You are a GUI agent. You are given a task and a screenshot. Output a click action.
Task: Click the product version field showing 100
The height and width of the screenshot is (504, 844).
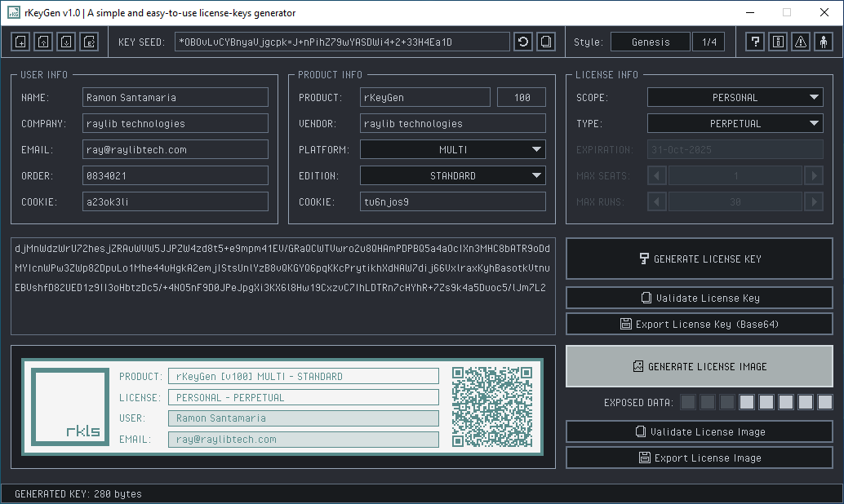pos(522,97)
